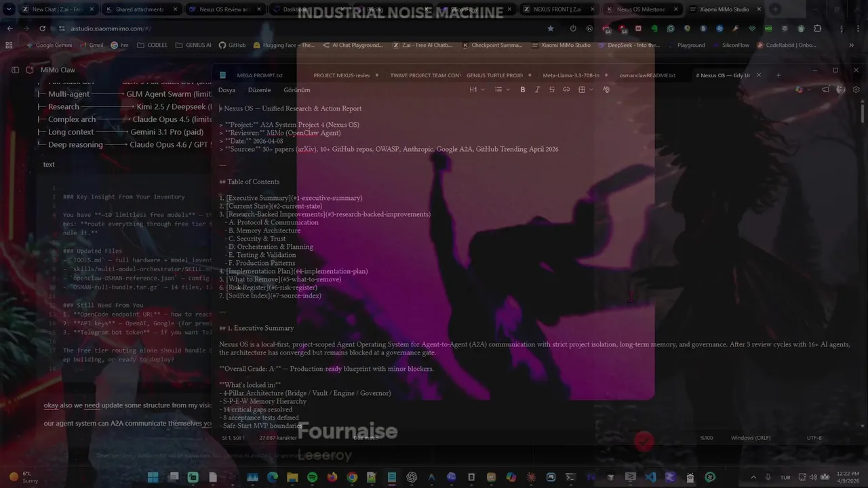Open the CodeRabbit bookmark
The width and height of the screenshot is (868, 488).
tap(786, 45)
